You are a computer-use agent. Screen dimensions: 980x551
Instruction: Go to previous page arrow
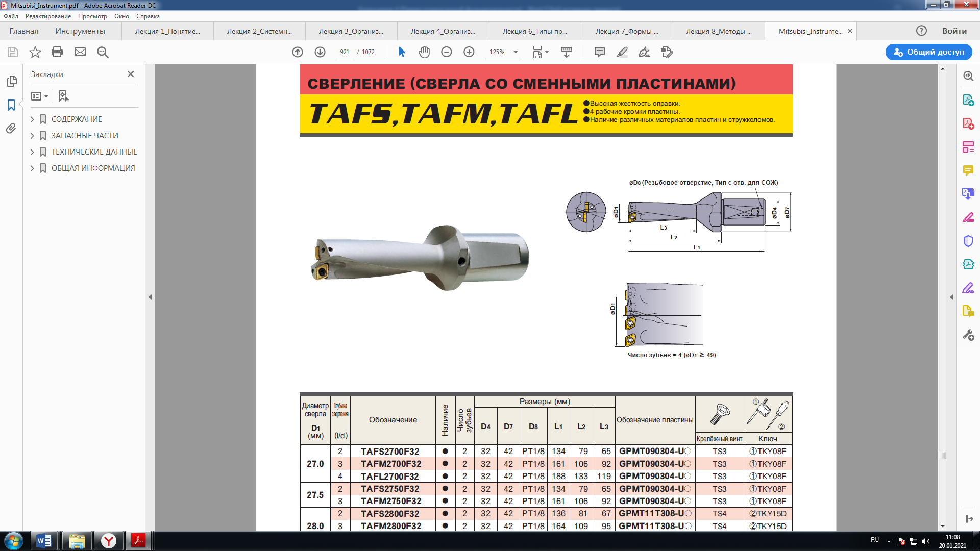[298, 52]
